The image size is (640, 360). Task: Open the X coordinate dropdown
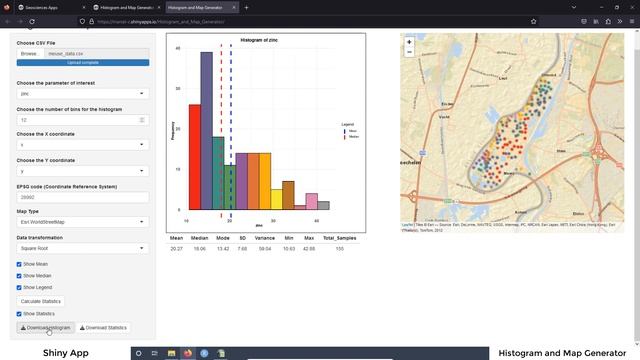coord(83,145)
